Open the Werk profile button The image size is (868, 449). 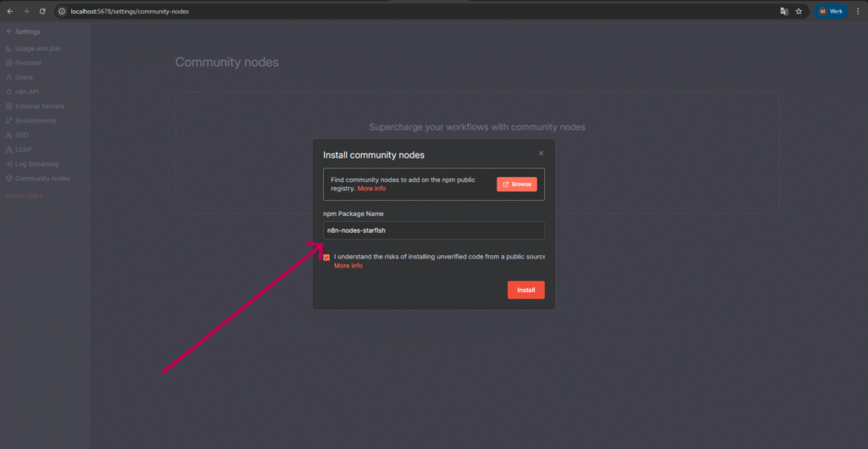click(x=830, y=11)
